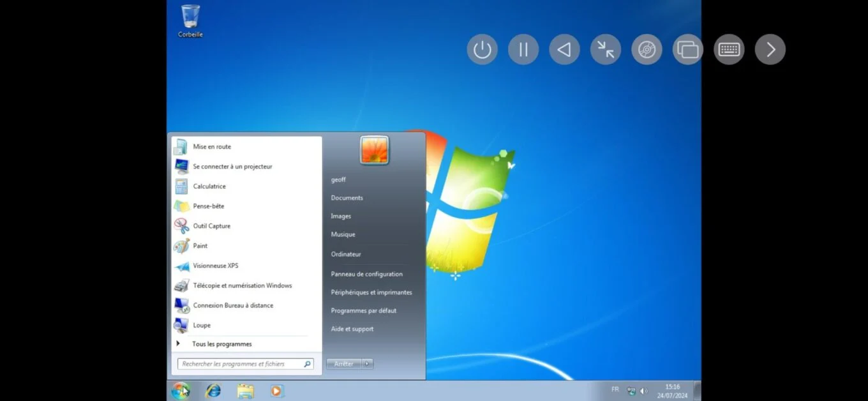Open Panneau de configuration
This screenshot has height=401, width=868.
367,274
